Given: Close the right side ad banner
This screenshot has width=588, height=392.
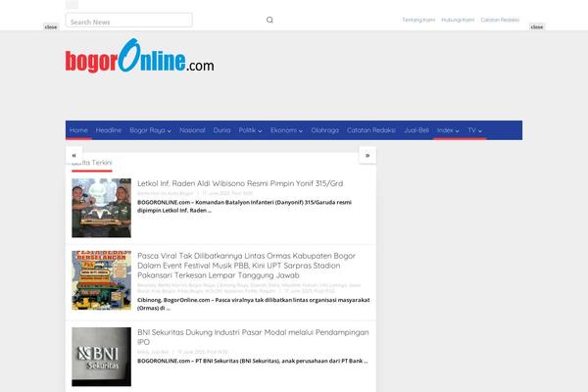Looking at the screenshot, I should pyautogui.click(x=537, y=27).
